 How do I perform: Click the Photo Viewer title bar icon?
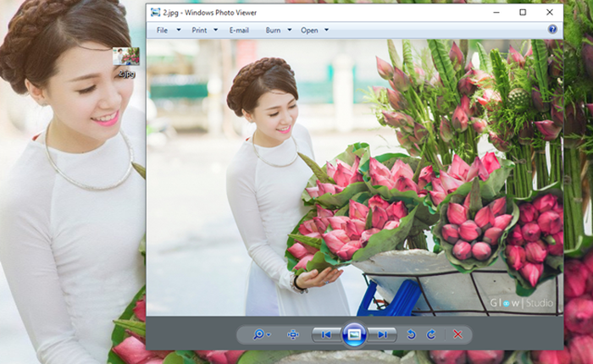(x=155, y=13)
